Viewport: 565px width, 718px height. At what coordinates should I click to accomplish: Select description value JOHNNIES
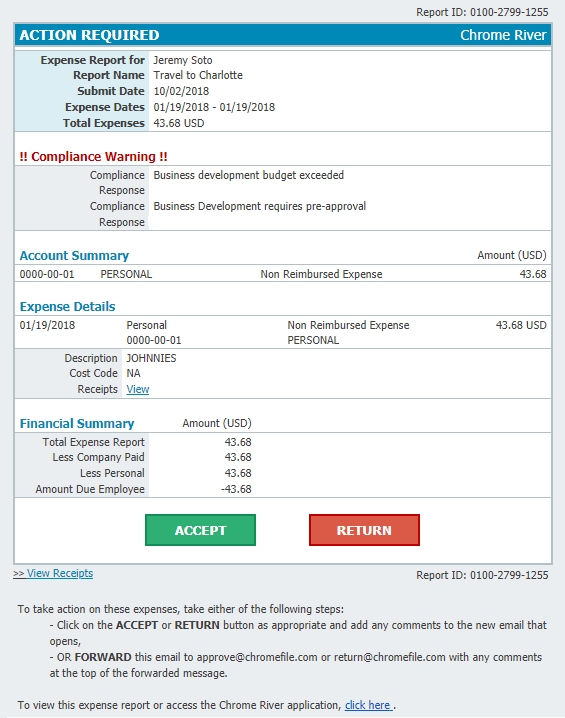[151, 358]
